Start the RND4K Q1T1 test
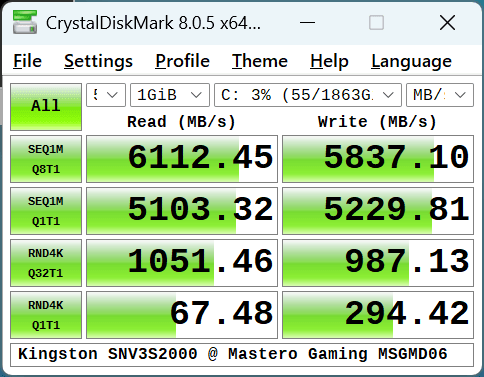Screen dimensions: 484x377 46,315
